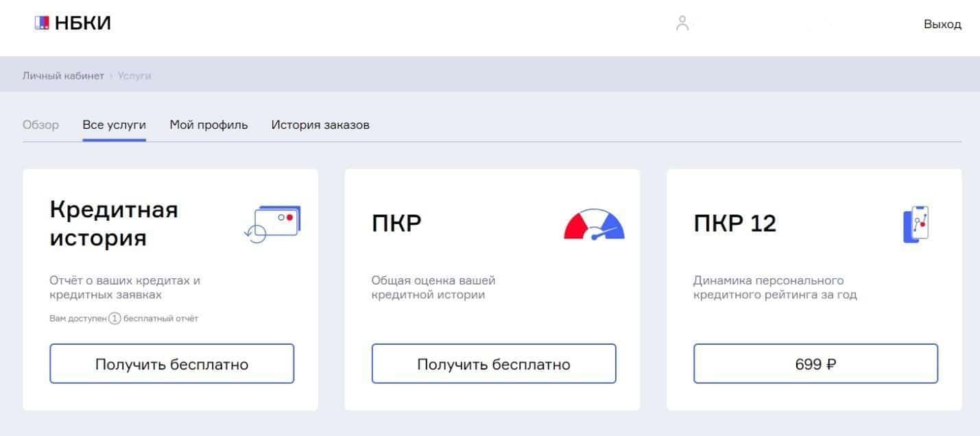This screenshot has height=436, width=980.
Task: Click the Услуги breadcrumb item
Action: 134,75
